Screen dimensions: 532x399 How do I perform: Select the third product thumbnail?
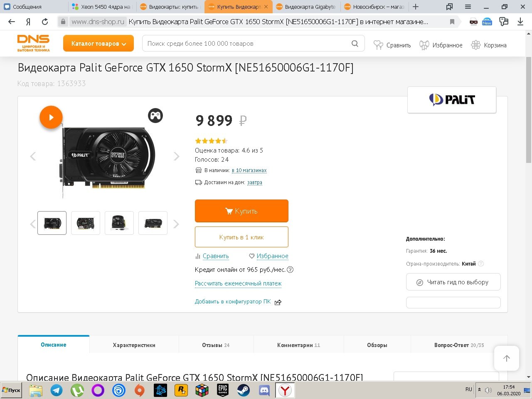pos(119,223)
